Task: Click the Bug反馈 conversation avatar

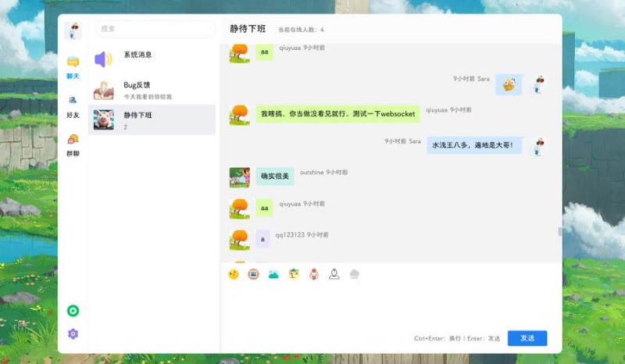Action: point(104,90)
